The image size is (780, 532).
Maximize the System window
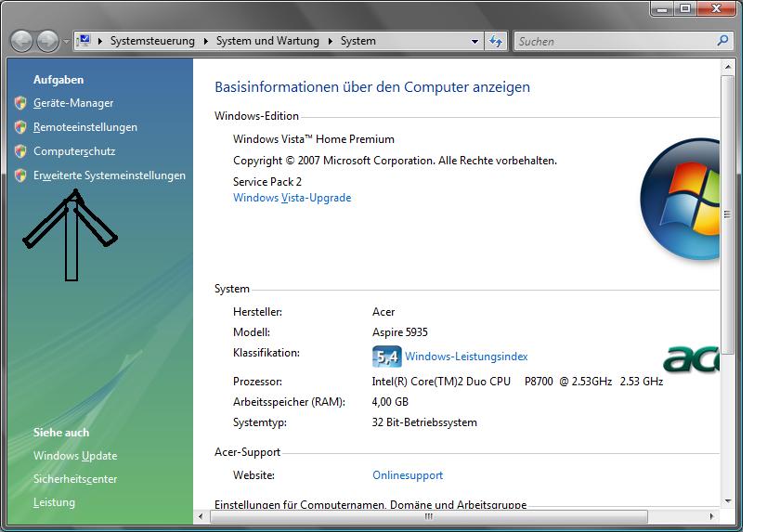click(685, 8)
